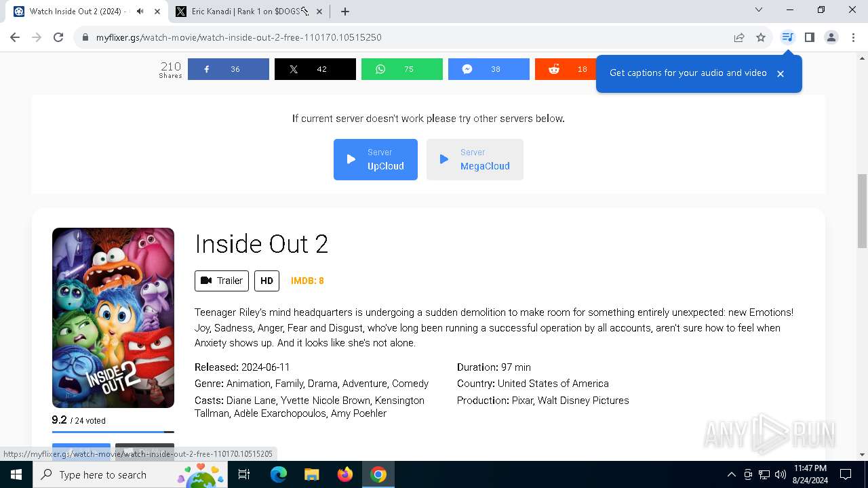Expand the tab search dropdown
This screenshot has height=488, width=868.
tap(759, 9)
